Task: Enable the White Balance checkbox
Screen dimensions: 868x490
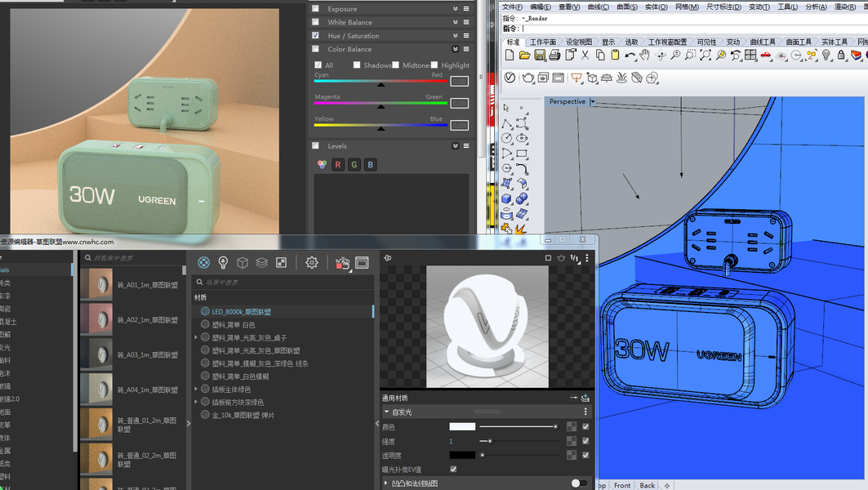Action: pyautogui.click(x=315, y=21)
